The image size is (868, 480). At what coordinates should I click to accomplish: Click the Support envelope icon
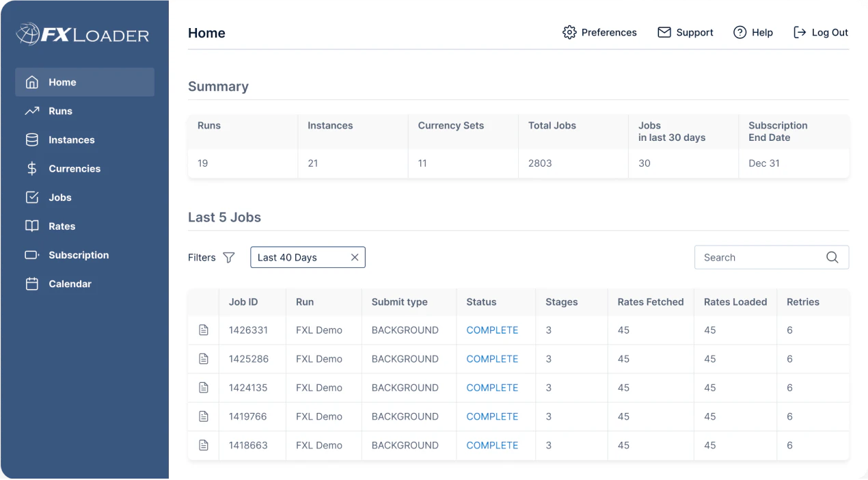(x=664, y=33)
